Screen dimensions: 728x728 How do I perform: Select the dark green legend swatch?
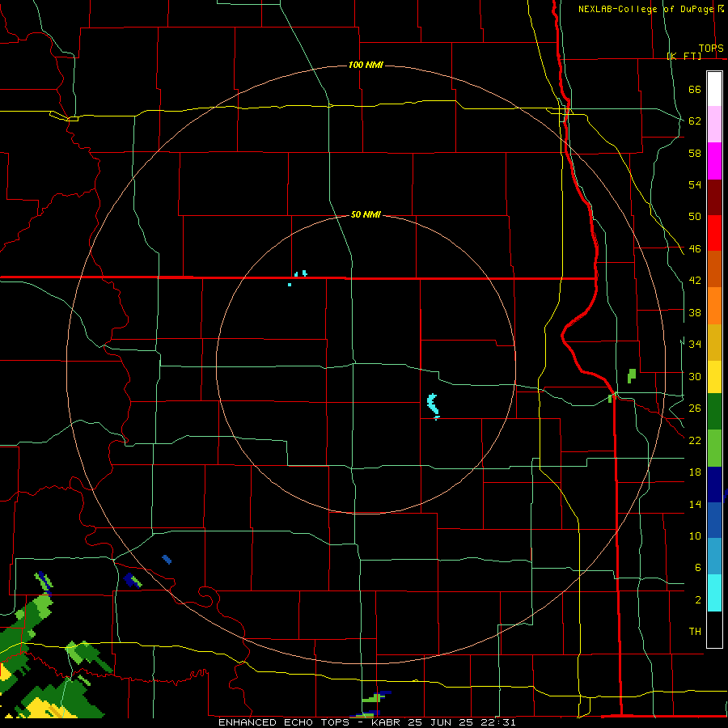tap(714, 412)
